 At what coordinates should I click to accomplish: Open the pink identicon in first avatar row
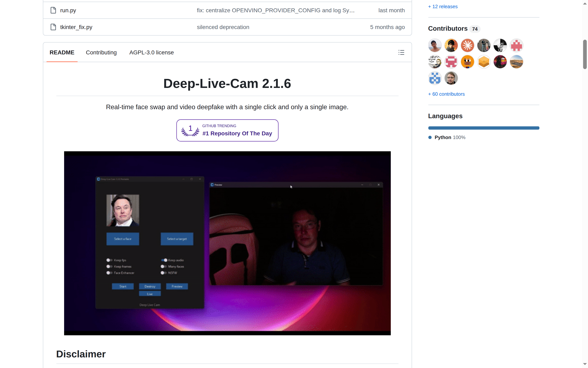point(516,45)
